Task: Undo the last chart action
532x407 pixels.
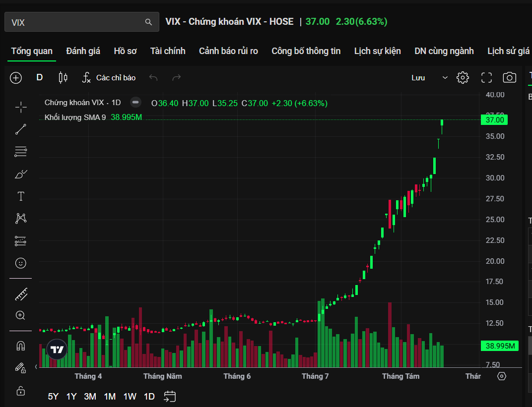Action: [x=153, y=78]
